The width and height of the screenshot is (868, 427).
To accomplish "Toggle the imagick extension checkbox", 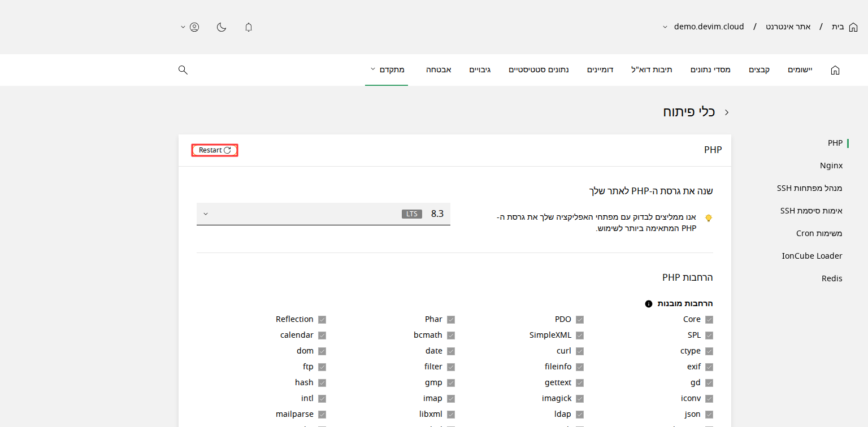I will tap(580, 399).
